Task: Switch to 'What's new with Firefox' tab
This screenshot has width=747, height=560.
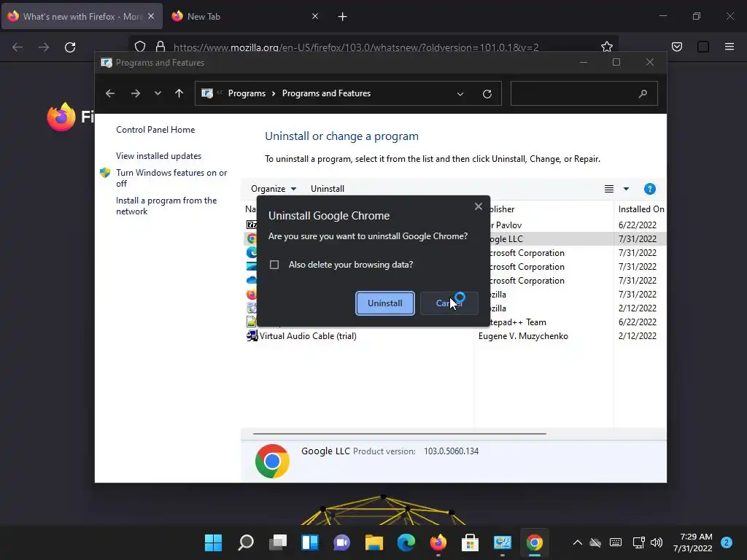Action: (82, 17)
